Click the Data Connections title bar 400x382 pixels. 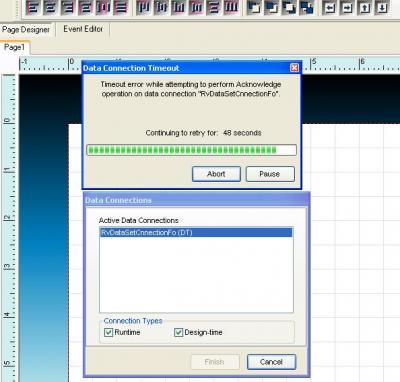[197, 200]
